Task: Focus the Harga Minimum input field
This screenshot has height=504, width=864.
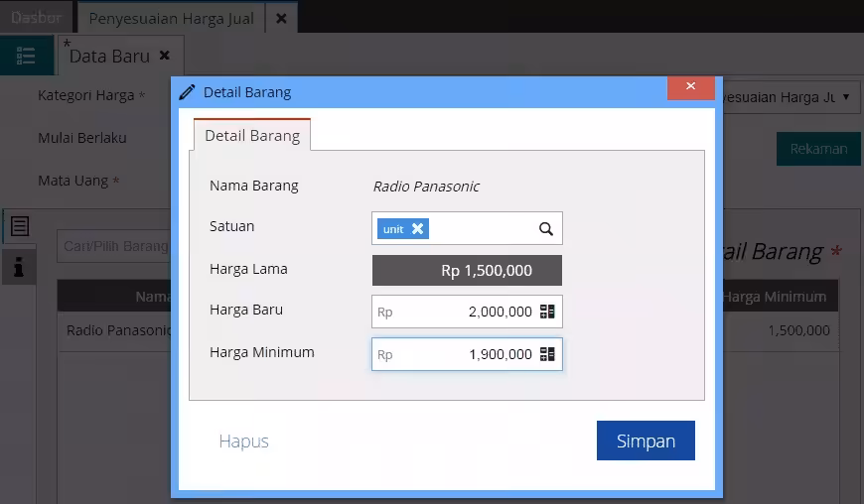Action: [467, 354]
